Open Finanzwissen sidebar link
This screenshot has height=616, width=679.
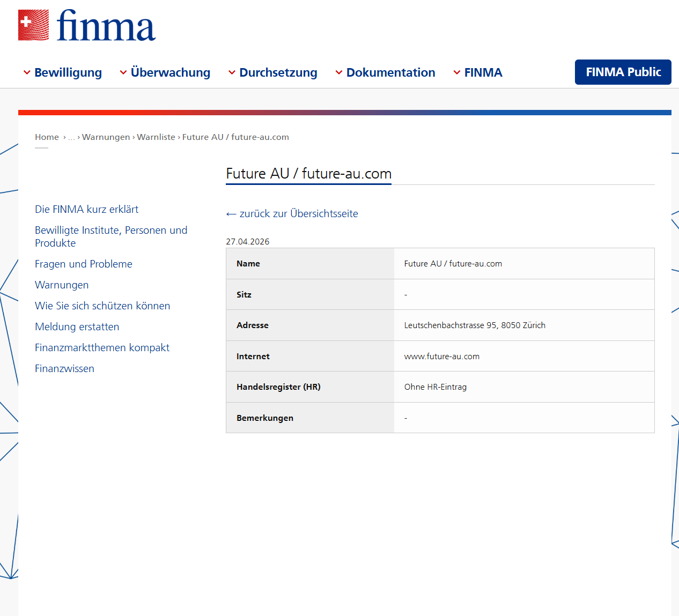pos(64,368)
